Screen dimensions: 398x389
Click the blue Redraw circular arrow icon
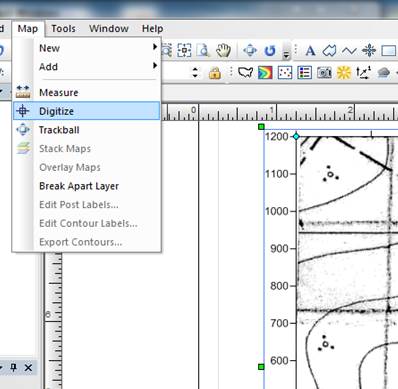tap(270, 51)
